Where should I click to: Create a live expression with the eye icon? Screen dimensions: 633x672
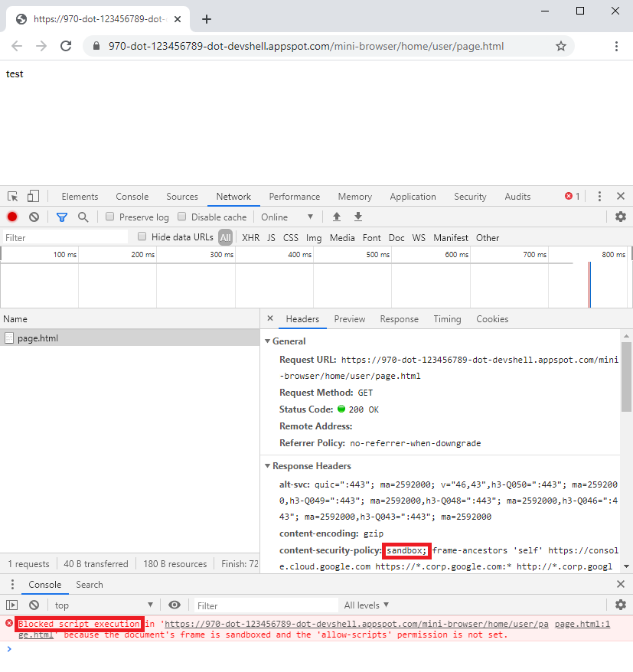pyautogui.click(x=175, y=605)
